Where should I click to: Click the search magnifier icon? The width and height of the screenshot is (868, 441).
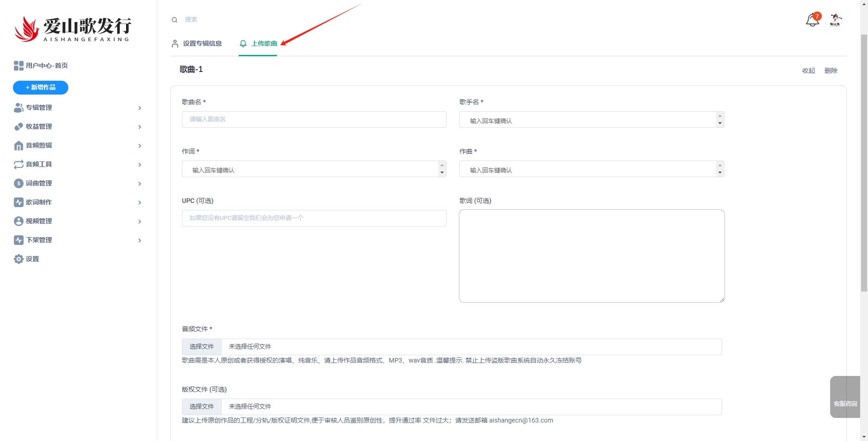click(x=175, y=20)
